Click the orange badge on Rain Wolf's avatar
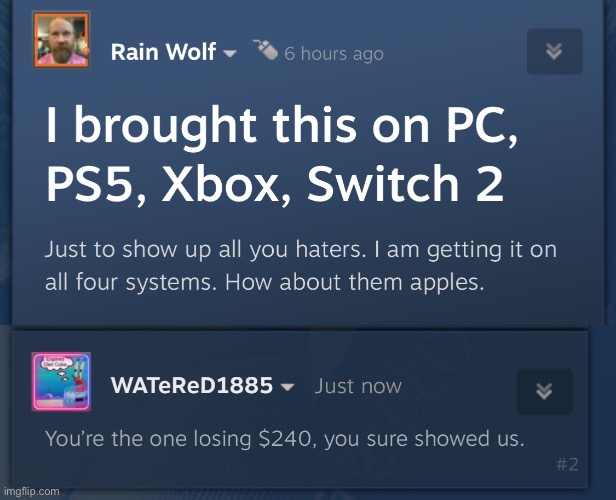This screenshot has height=500, width=616. tap(86, 51)
